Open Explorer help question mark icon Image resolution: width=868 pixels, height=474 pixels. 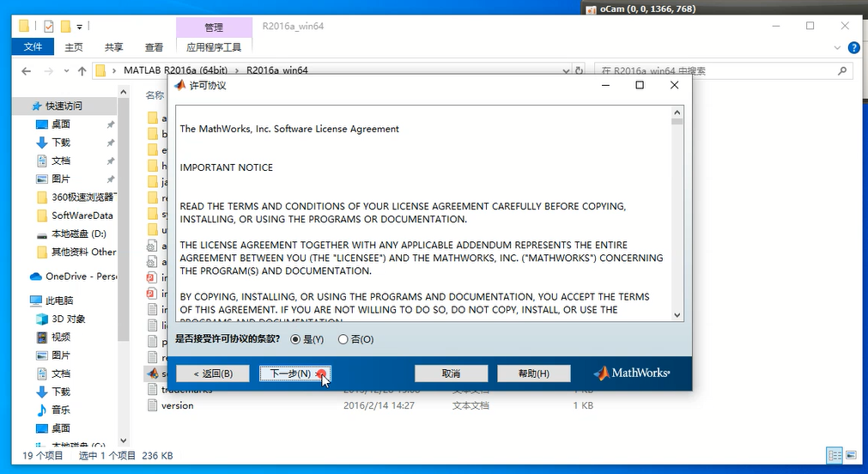pos(854,48)
